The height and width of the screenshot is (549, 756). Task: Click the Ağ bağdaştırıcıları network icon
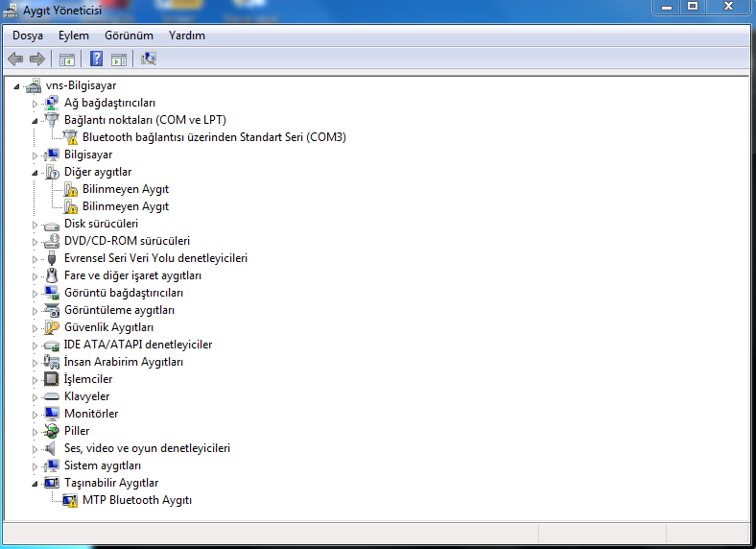click(51, 103)
